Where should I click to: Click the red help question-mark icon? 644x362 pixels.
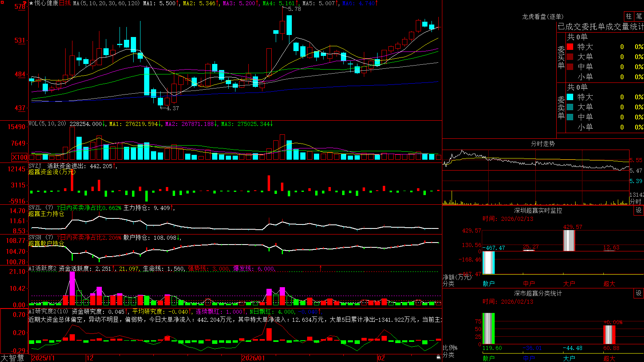tap(25, 3)
